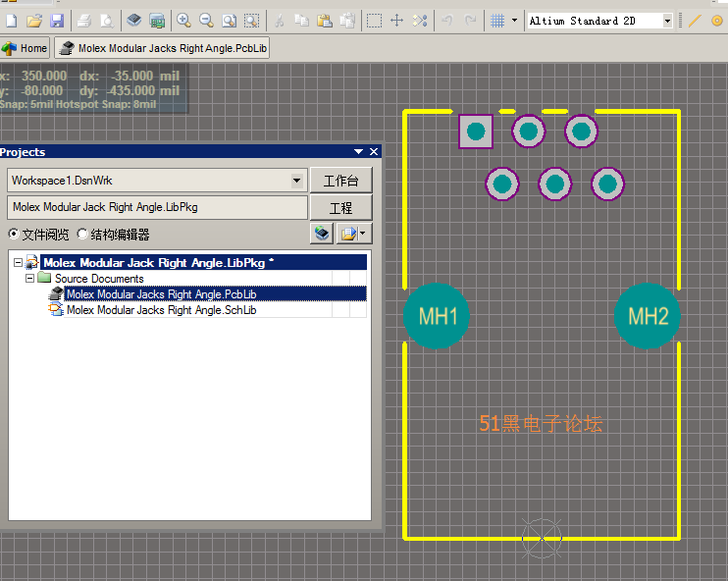The image size is (728, 581).
Task: Click the square pad 1 in the footprint
Action: [x=476, y=132]
